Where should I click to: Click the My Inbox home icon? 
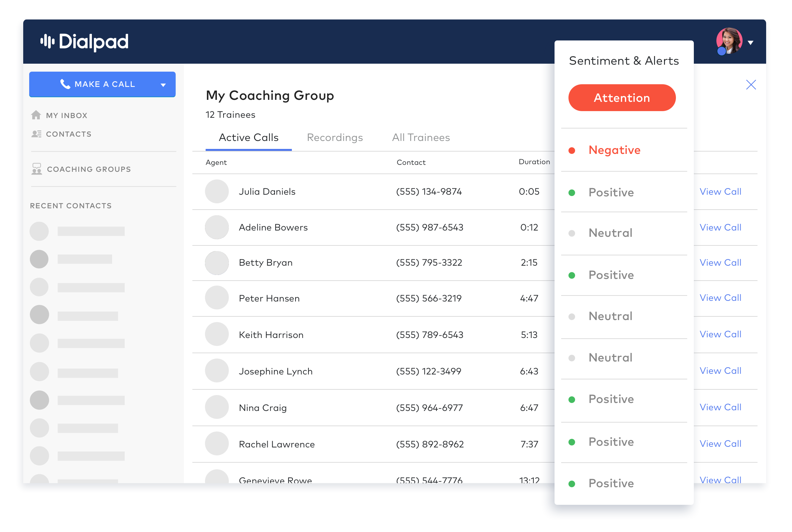pyautogui.click(x=36, y=115)
